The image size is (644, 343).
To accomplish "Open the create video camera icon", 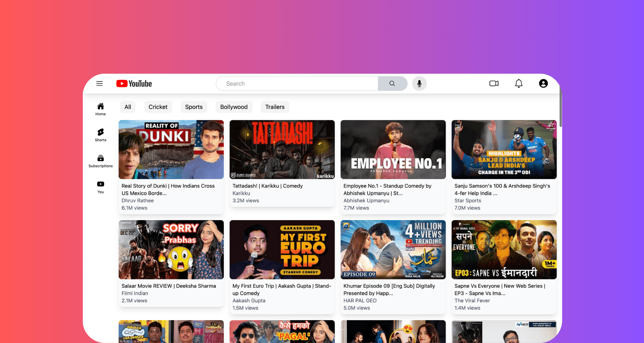I will tap(494, 83).
